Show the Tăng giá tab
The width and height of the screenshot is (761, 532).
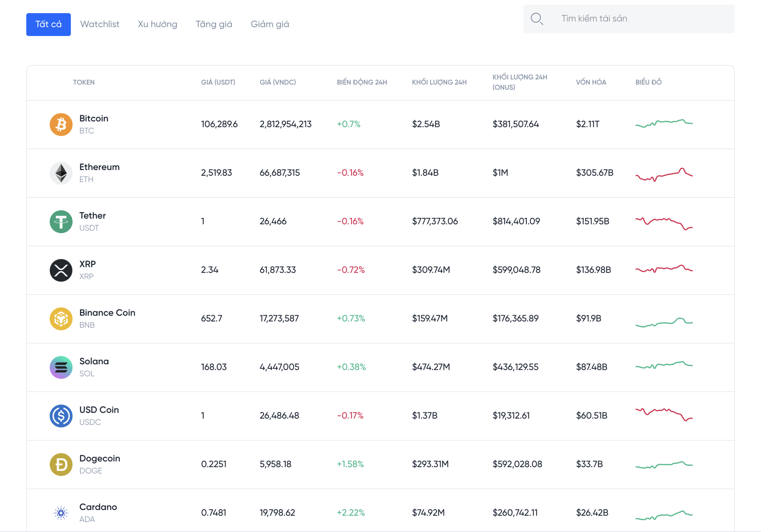[214, 24]
